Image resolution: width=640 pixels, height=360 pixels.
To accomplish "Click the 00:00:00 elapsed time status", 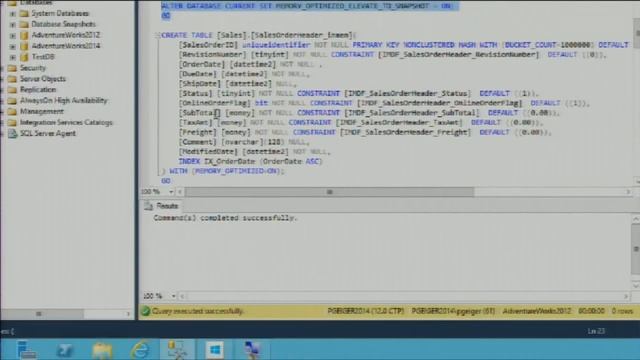I will pos(591,311).
